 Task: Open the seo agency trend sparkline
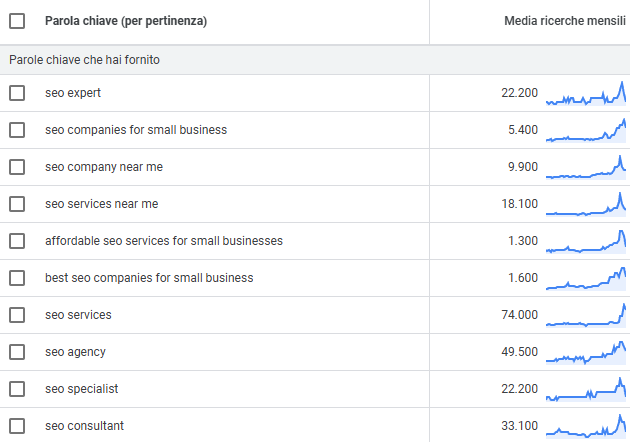click(x=586, y=352)
